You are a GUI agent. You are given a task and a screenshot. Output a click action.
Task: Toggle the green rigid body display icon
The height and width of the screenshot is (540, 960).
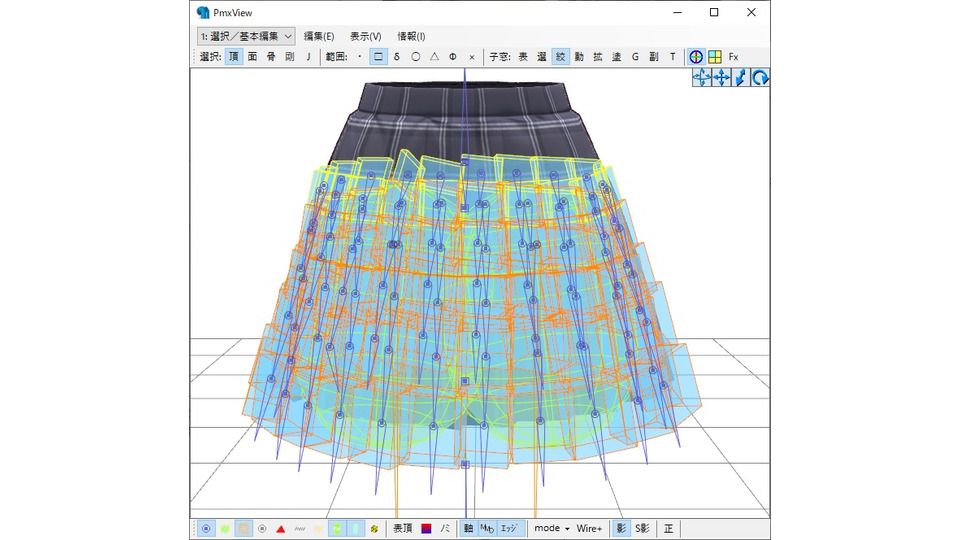(x=337, y=528)
